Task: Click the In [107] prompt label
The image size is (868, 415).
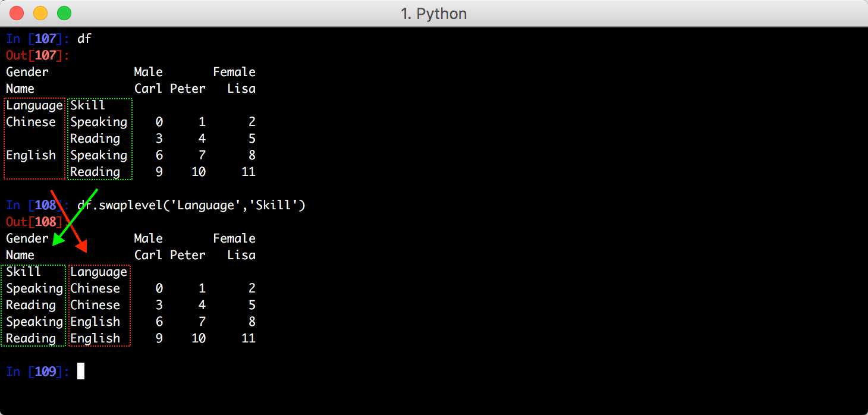Action: pyautogui.click(x=37, y=39)
